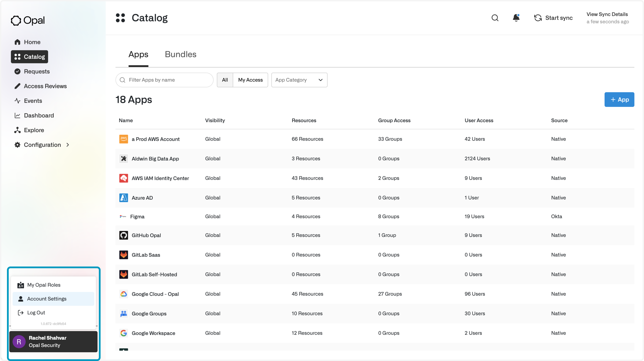
Task: Open the Figma app name
Action: click(x=137, y=216)
